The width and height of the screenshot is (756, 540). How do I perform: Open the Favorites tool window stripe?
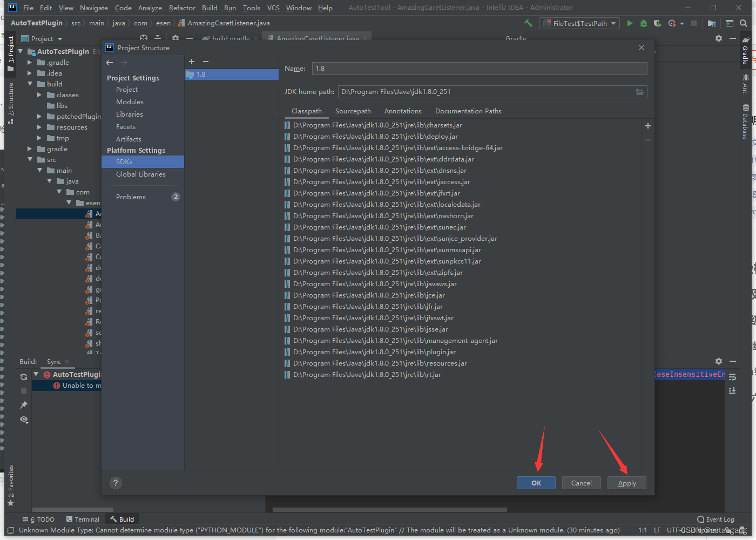(11, 486)
